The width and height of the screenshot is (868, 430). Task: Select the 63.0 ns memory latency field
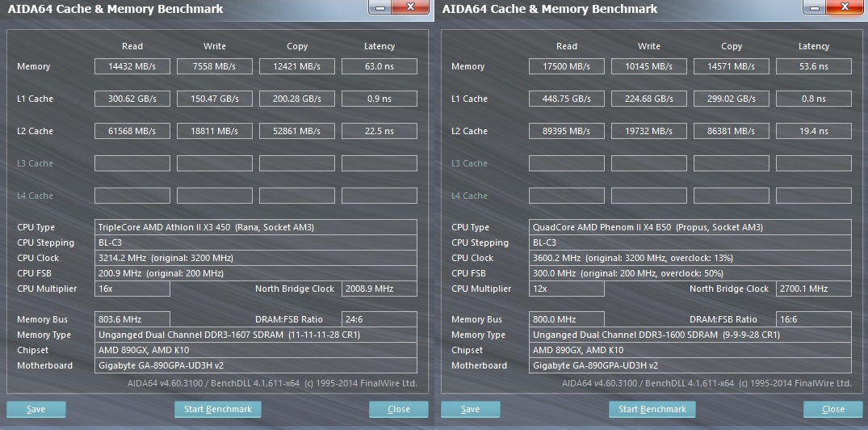coord(379,66)
